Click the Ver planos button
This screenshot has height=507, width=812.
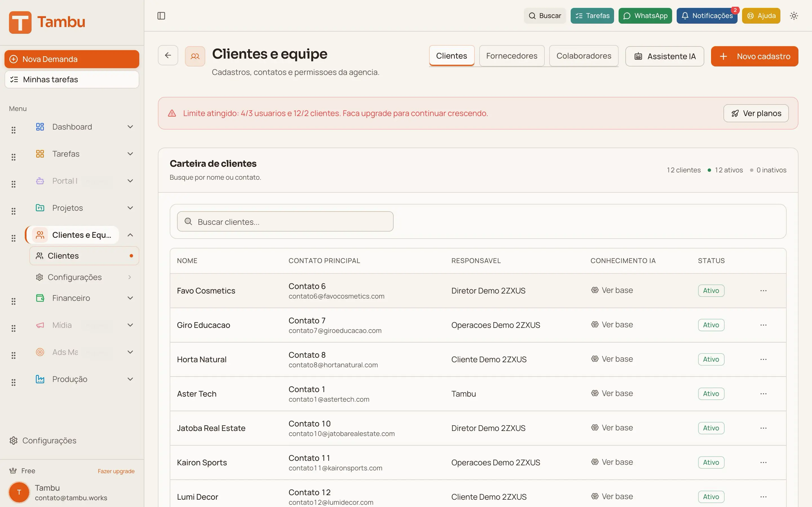point(756,113)
